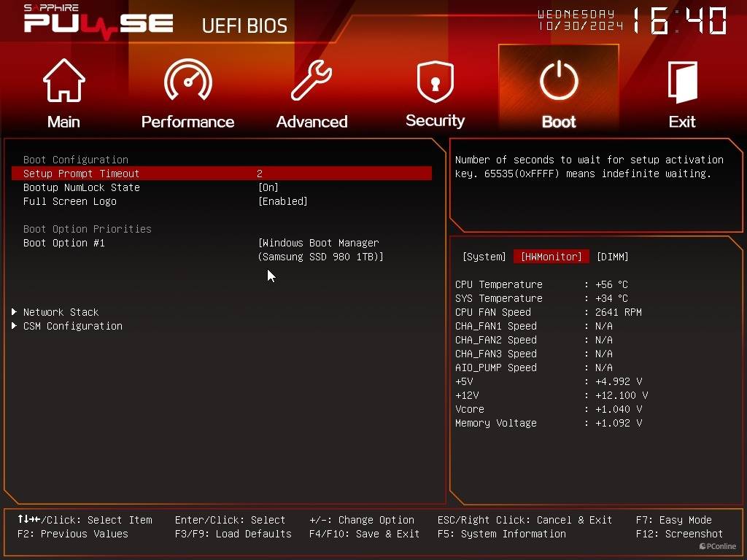Click F5: System Information hint
The image size is (747, 560).
point(502,534)
